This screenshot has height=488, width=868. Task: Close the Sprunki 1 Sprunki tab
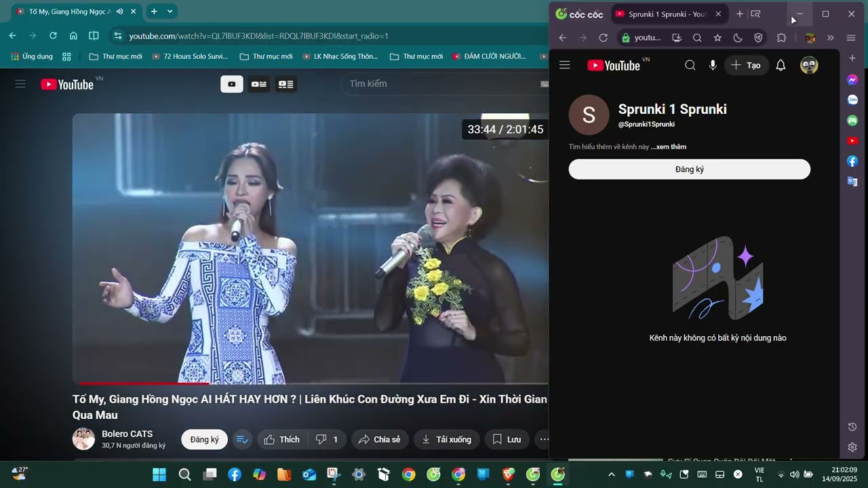718,14
